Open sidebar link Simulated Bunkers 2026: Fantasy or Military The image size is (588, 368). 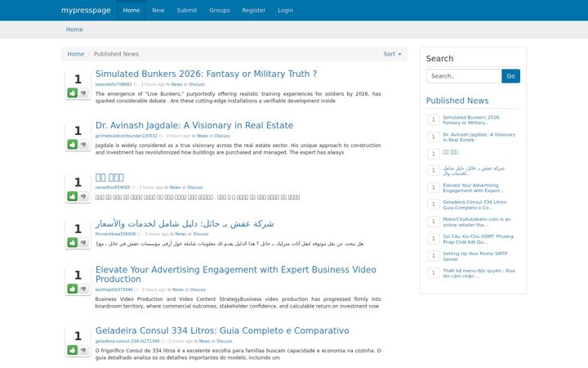(471, 119)
